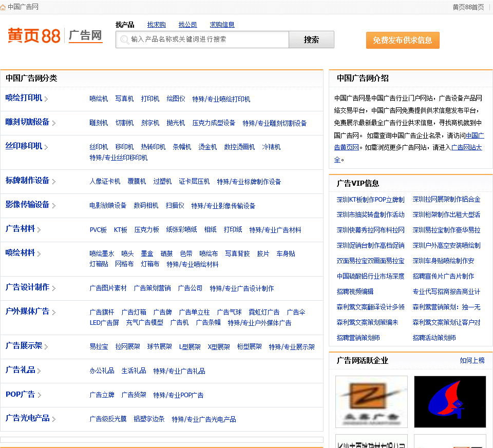The width and height of the screenshot is (493, 448).
Task: Open the LED广告屏 link
Action: (x=104, y=323)
